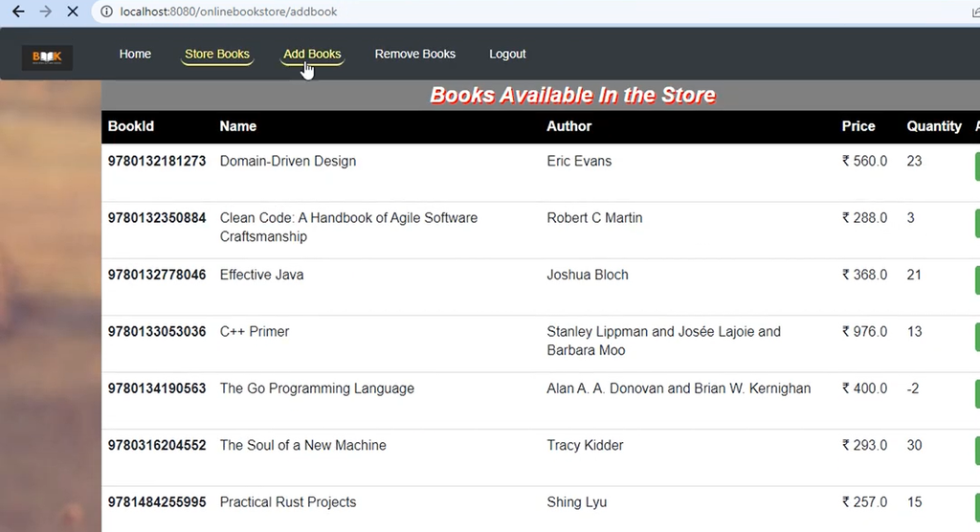Select book ID 9781484255995
Image resolution: width=980 pixels, height=532 pixels.
pyautogui.click(x=157, y=502)
